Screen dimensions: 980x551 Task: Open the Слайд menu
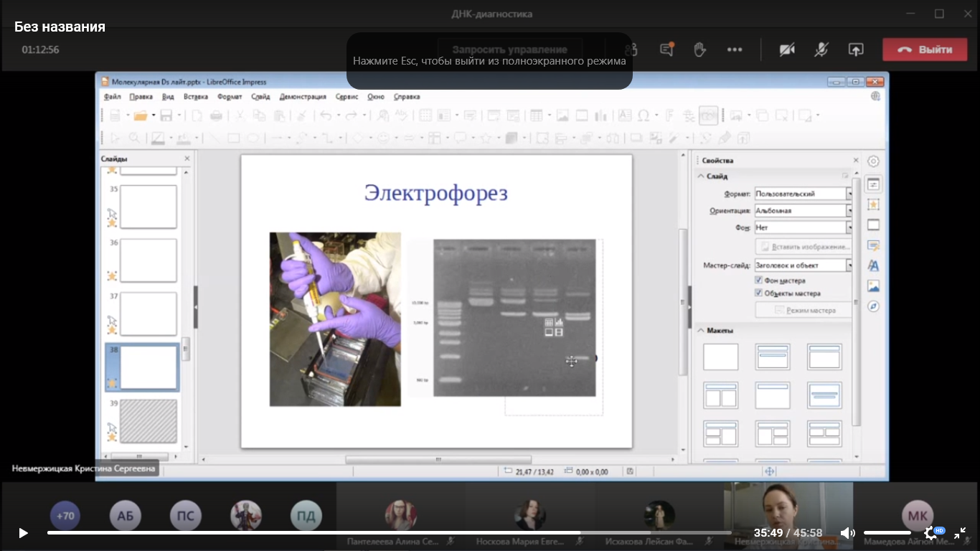(260, 96)
